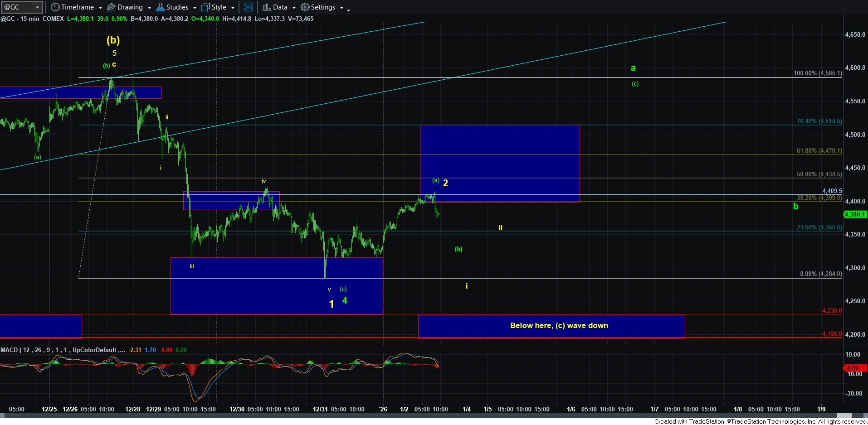This screenshot has height=425, width=868.
Task: Click the MACD study label
Action: (9, 350)
